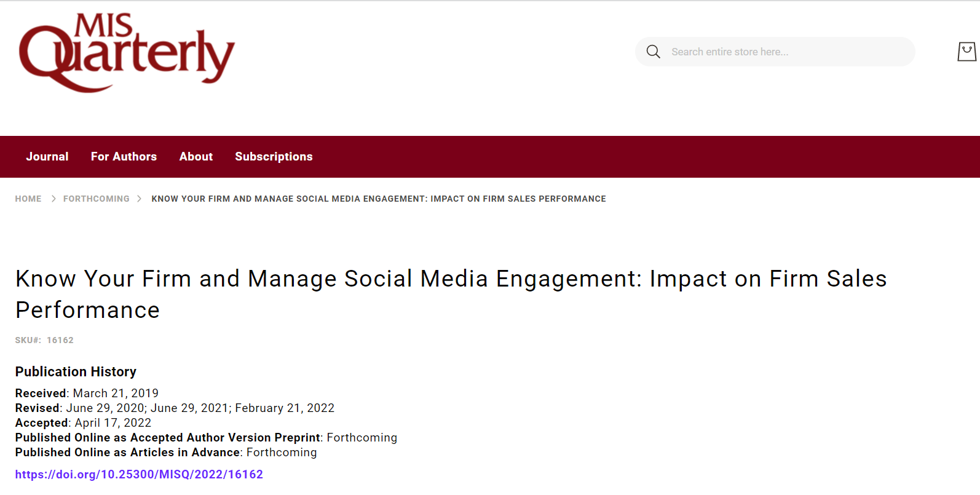This screenshot has width=980, height=495.
Task: Open the Subscriptions menu
Action: [x=274, y=157]
